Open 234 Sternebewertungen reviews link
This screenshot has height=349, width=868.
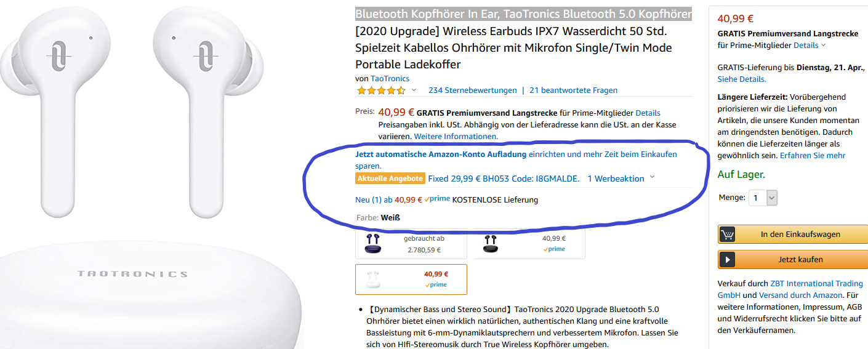point(472,90)
